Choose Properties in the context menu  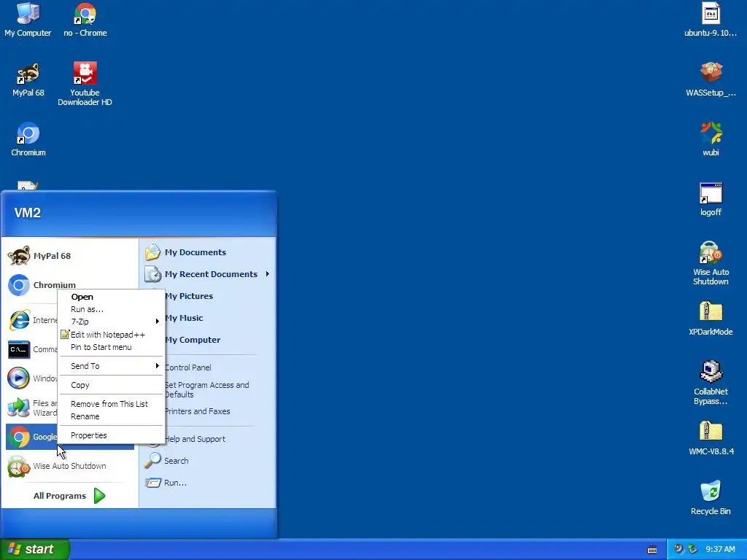point(111,435)
